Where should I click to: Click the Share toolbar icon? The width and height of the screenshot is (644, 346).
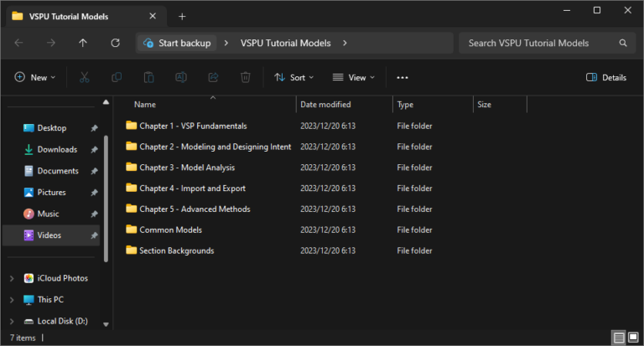point(213,77)
